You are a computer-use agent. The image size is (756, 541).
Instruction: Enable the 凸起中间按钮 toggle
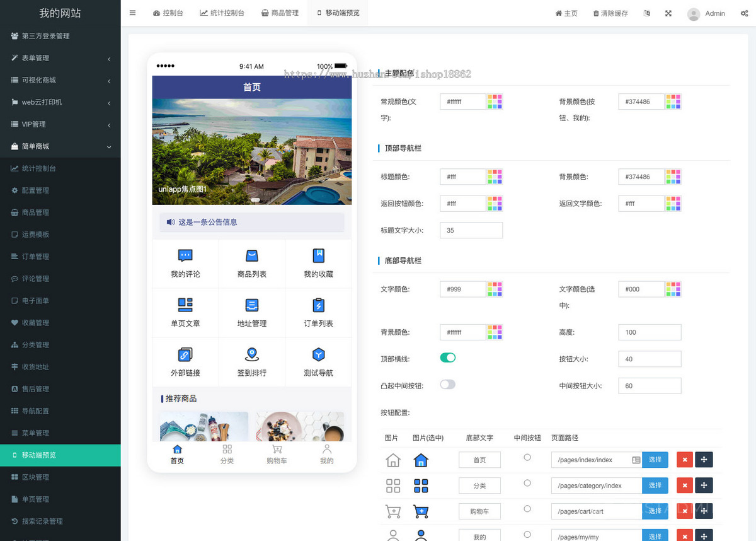tap(447, 384)
